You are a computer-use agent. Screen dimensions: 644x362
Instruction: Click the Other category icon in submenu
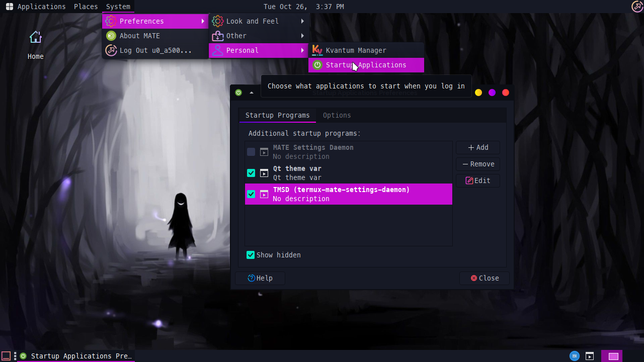click(x=217, y=36)
